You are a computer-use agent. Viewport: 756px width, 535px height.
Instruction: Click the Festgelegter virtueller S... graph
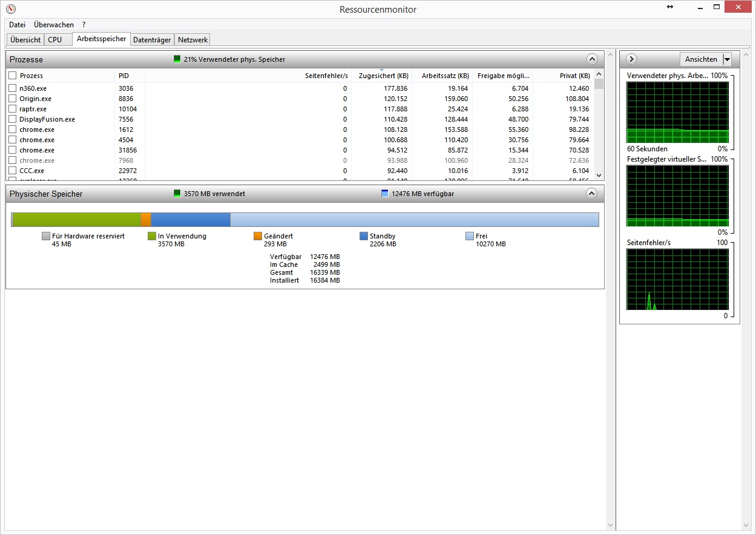tap(677, 195)
